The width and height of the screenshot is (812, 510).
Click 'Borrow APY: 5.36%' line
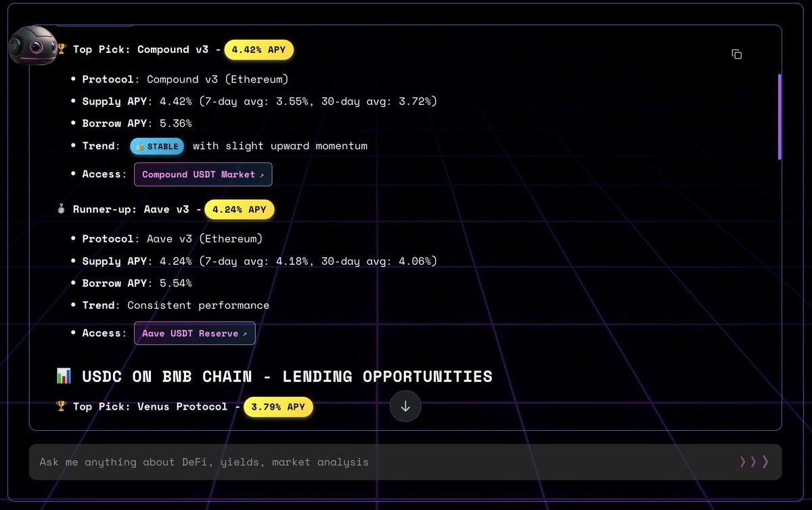pyautogui.click(x=137, y=124)
